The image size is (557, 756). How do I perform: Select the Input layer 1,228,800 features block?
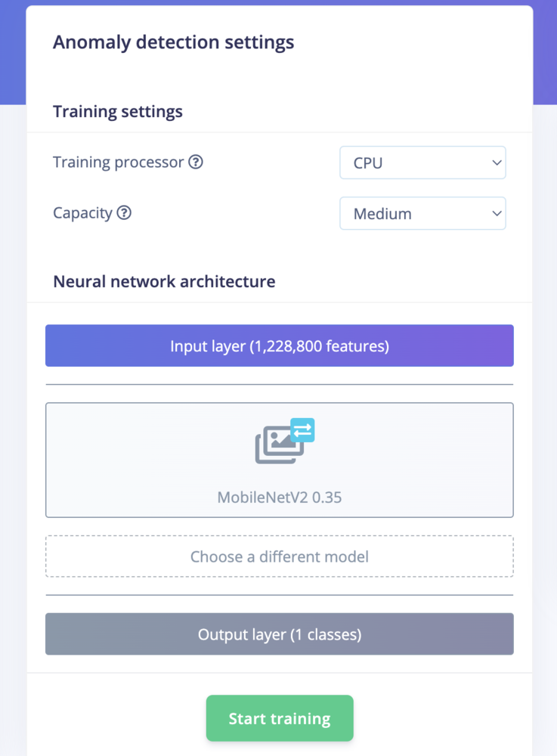(280, 345)
